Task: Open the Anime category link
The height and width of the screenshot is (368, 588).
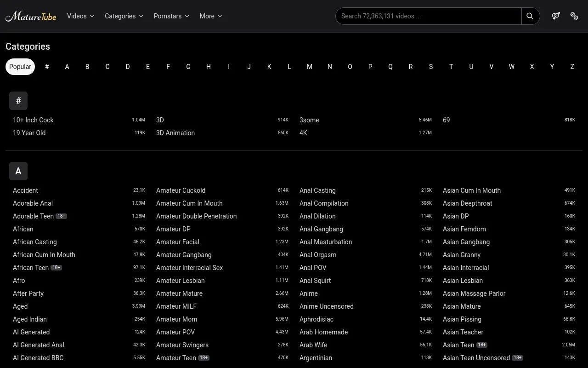Action: click(309, 293)
